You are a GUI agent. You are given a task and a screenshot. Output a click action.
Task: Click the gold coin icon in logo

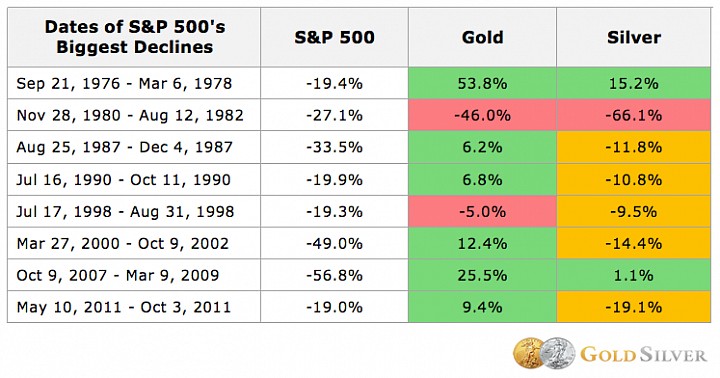point(529,354)
